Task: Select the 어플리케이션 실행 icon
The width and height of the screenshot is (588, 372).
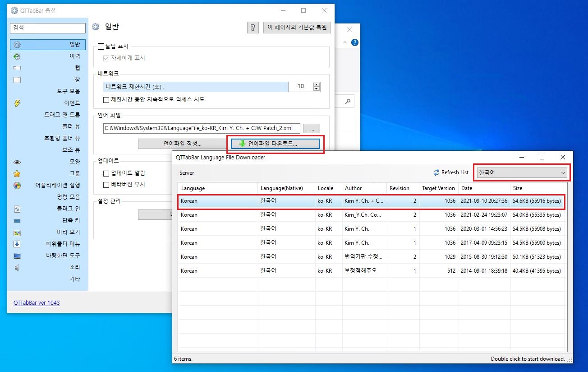Action: pyautogui.click(x=17, y=185)
